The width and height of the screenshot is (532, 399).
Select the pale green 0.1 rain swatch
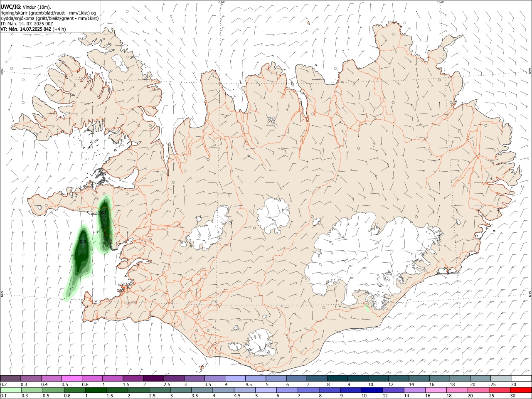coord(11,390)
